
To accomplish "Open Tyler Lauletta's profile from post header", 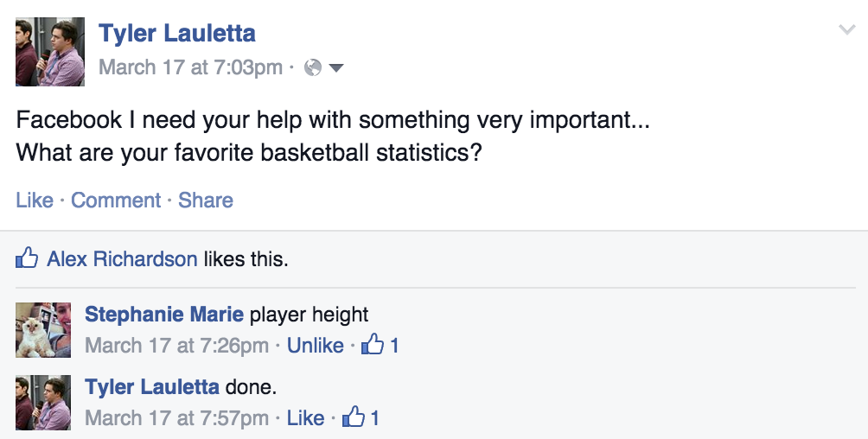I will click(x=177, y=34).
